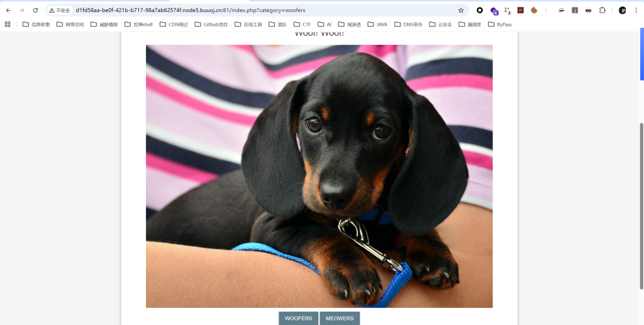The width and height of the screenshot is (644, 325).
Task: Expand the 信息收集 bookmark folder
Action: pos(36,25)
